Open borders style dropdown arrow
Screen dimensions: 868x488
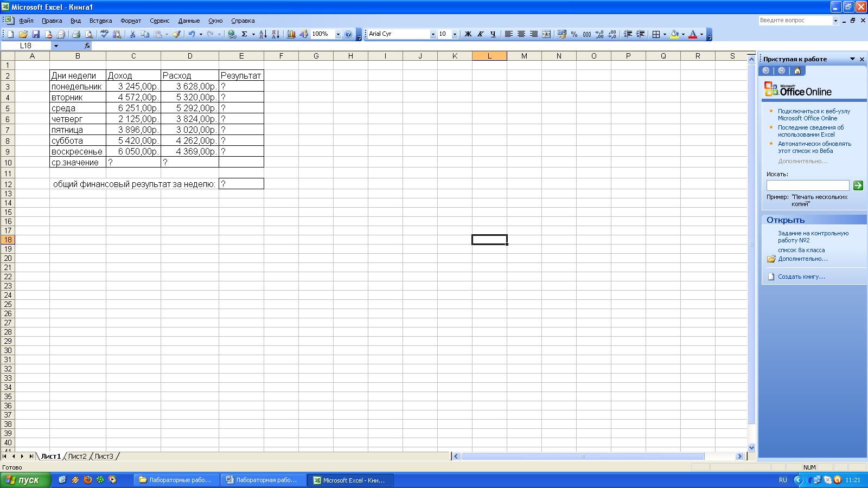coord(665,34)
